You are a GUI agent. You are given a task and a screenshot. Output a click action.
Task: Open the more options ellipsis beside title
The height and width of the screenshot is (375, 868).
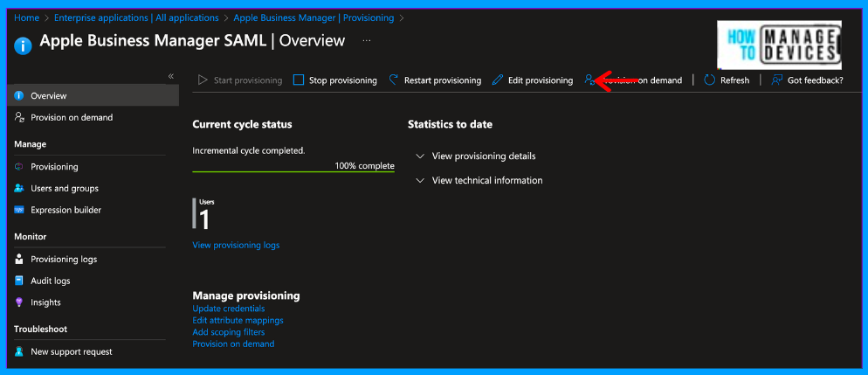click(x=367, y=41)
